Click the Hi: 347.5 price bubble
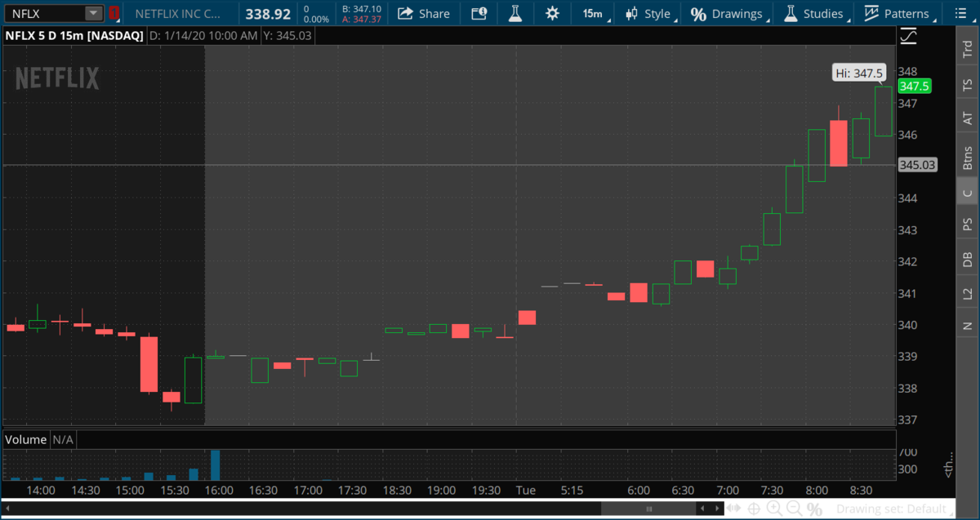The height and width of the screenshot is (520, 980). pyautogui.click(x=859, y=73)
